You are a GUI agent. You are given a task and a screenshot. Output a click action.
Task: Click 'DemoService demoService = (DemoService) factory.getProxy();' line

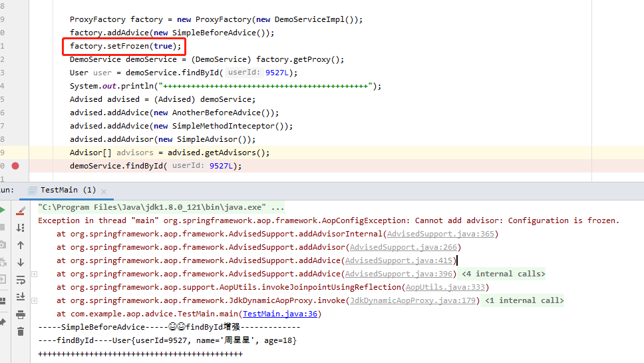pyautogui.click(x=207, y=59)
